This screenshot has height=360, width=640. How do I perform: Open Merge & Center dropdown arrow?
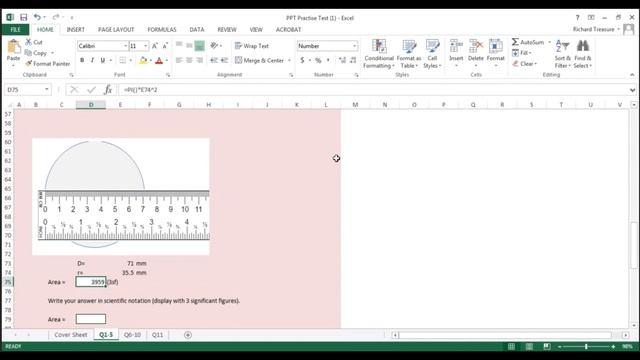(289, 60)
